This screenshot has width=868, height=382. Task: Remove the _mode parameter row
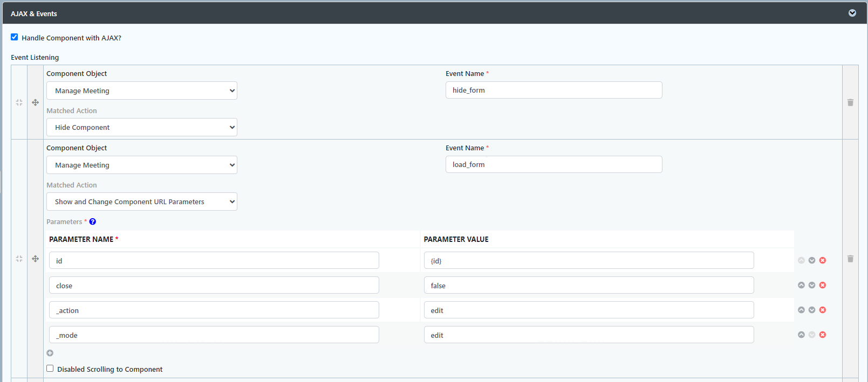tap(823, 335)
